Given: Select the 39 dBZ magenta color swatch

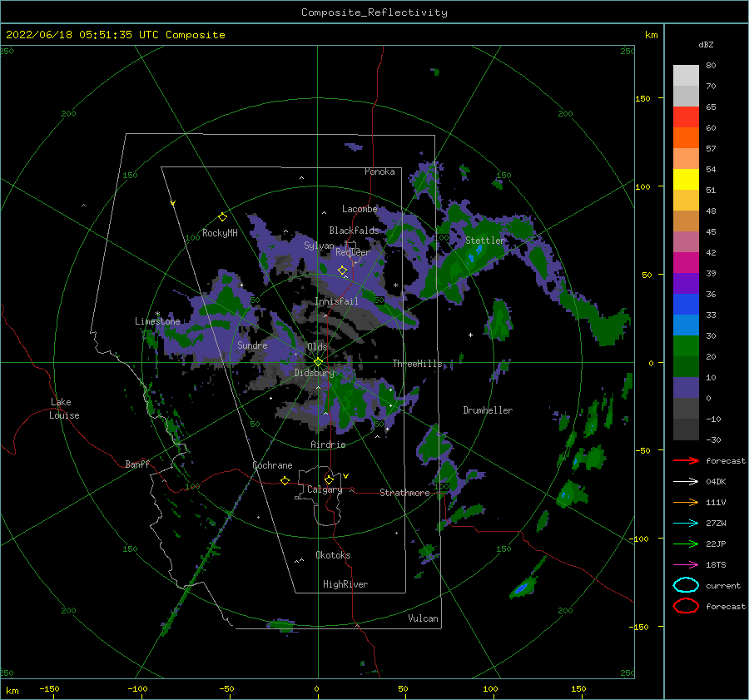Looking at the screenshot, I should tap(686, 262).
